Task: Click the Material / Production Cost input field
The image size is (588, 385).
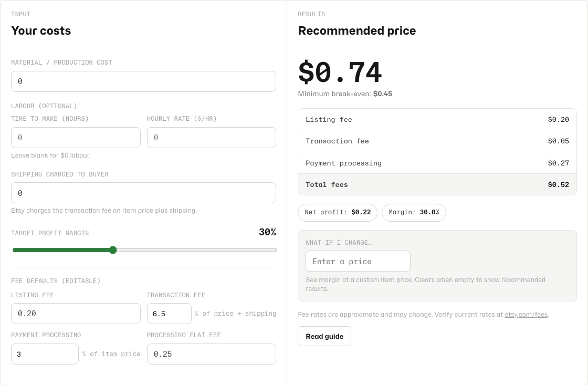Action: point(143,81)
